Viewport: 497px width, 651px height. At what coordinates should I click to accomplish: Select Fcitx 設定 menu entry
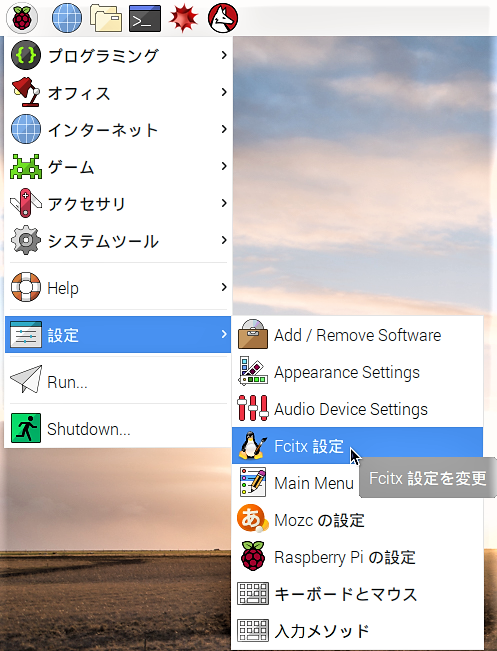pyautogui.click(x=357, y=445)
